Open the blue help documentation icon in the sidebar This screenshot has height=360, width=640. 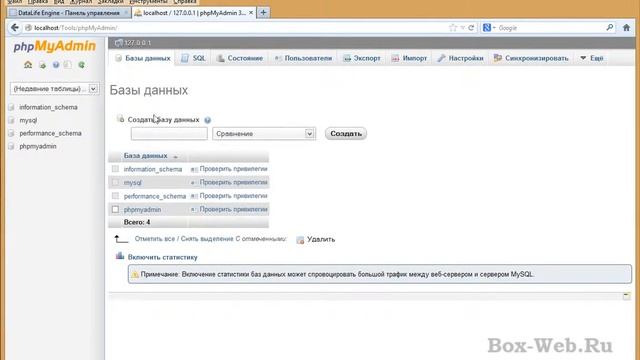[56, 65]
